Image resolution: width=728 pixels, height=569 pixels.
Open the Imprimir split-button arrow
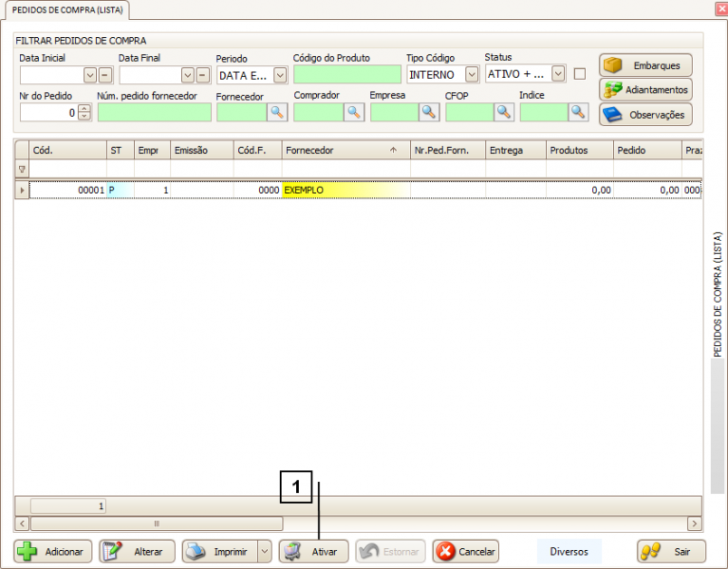click(265, 552)
